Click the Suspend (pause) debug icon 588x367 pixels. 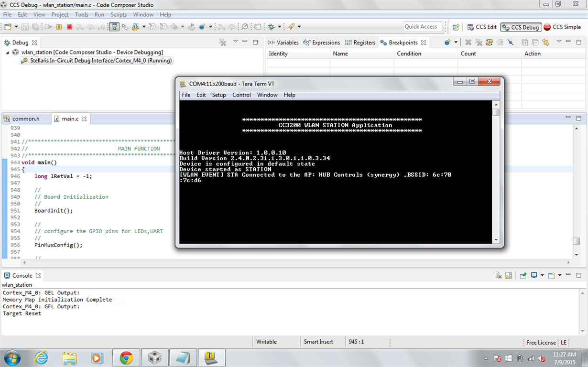(59, 27)
